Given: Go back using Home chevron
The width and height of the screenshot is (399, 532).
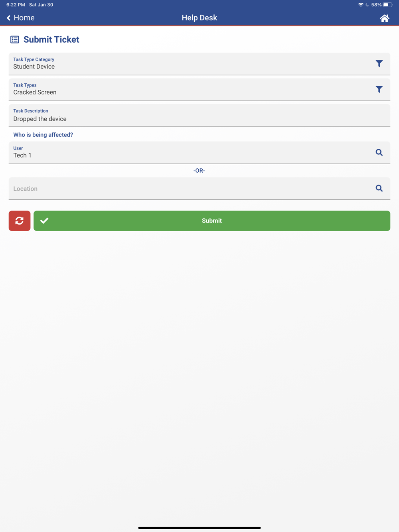Looking at the screenshot, I should click(x=8, y=18).
